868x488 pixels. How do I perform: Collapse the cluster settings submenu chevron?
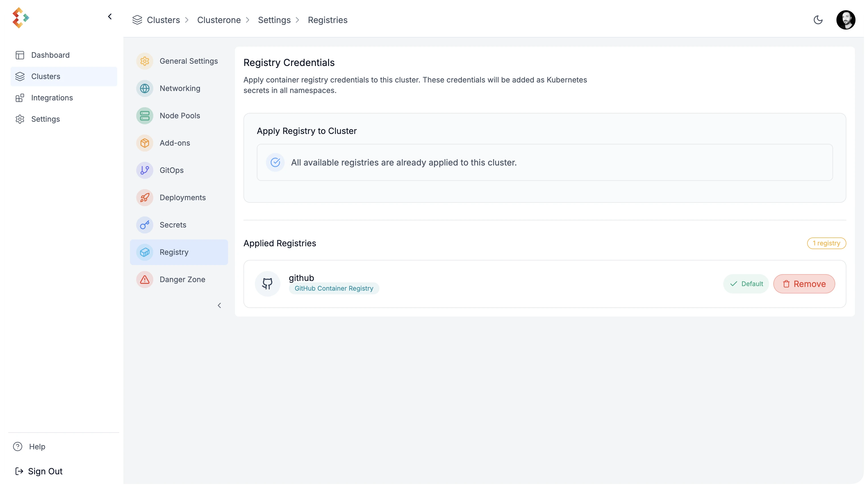(219, 305)
